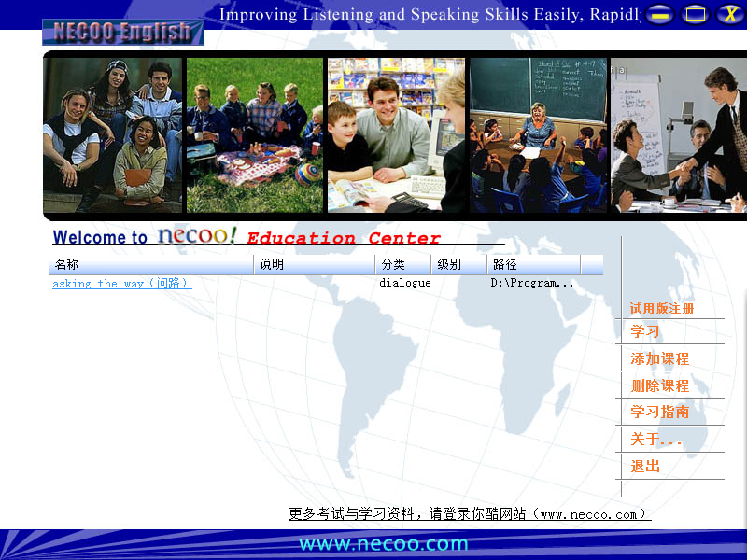The height and width of the screenshot is (560, 747).
Task: Click the business handshake photo thumbnail
Action: coord(679,135)
